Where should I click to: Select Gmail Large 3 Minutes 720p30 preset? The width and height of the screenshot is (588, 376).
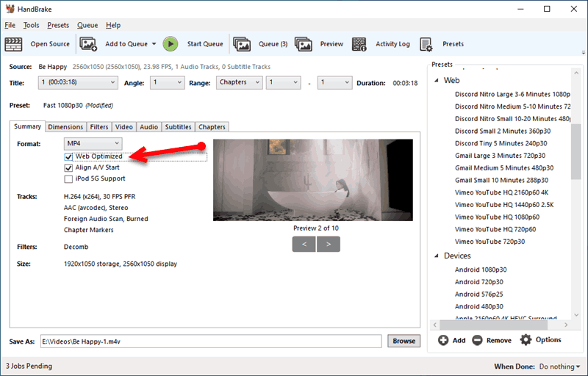click(500, 156)
